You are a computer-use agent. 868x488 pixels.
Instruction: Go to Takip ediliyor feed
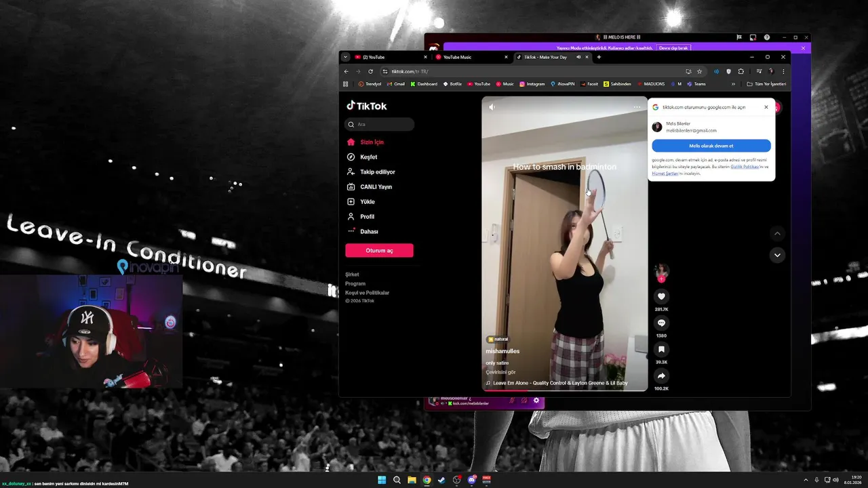371,172
